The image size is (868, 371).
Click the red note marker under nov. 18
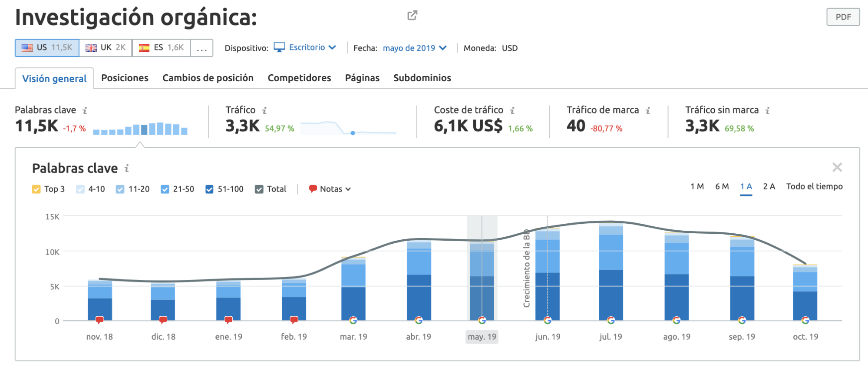point(99,320)
